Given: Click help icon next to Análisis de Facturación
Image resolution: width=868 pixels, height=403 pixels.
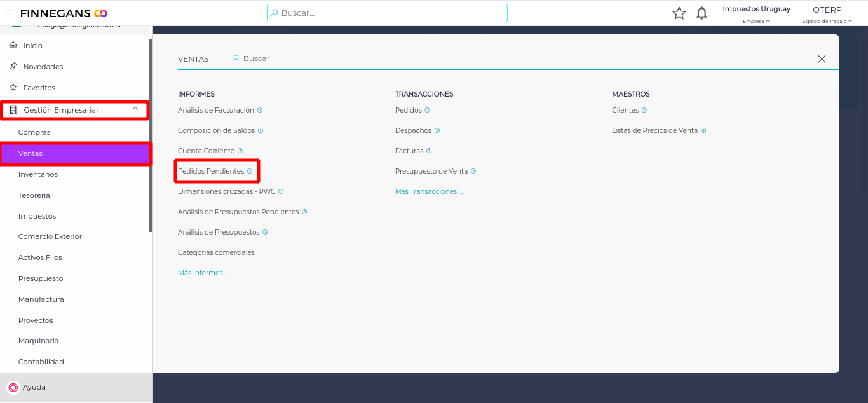Looking at the screenshot, I should [259, 110].
